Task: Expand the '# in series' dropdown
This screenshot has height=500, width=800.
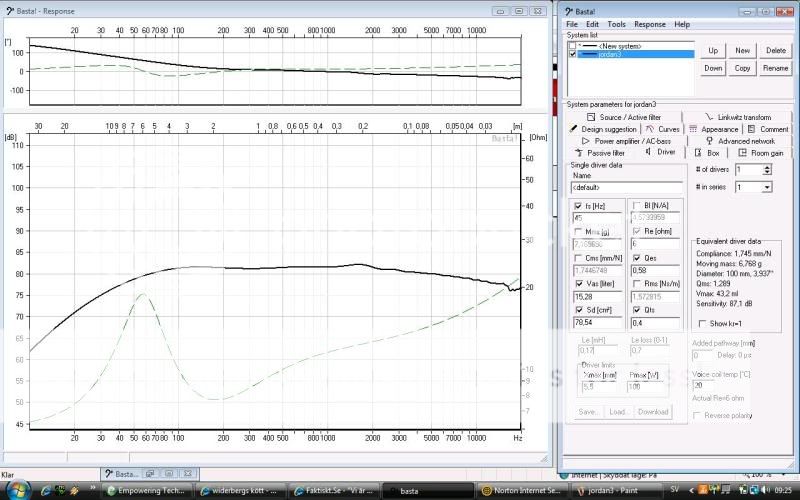Action: coord(767,187)
